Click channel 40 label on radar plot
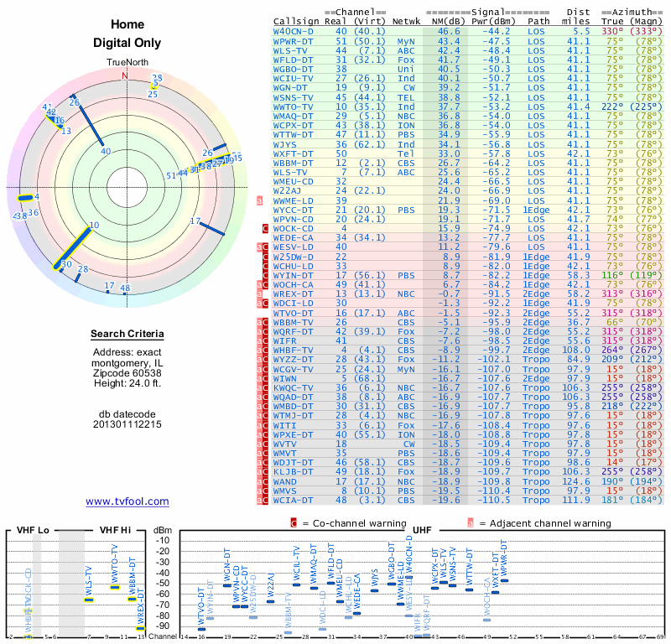The width and height of the screenshot is (671, 644). (x=105, y=151)
